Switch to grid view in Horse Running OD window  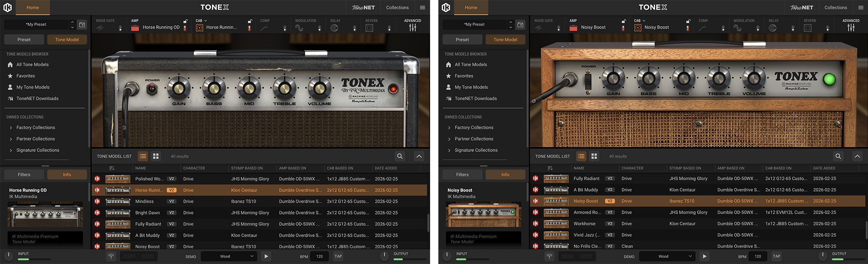[156, 156]
